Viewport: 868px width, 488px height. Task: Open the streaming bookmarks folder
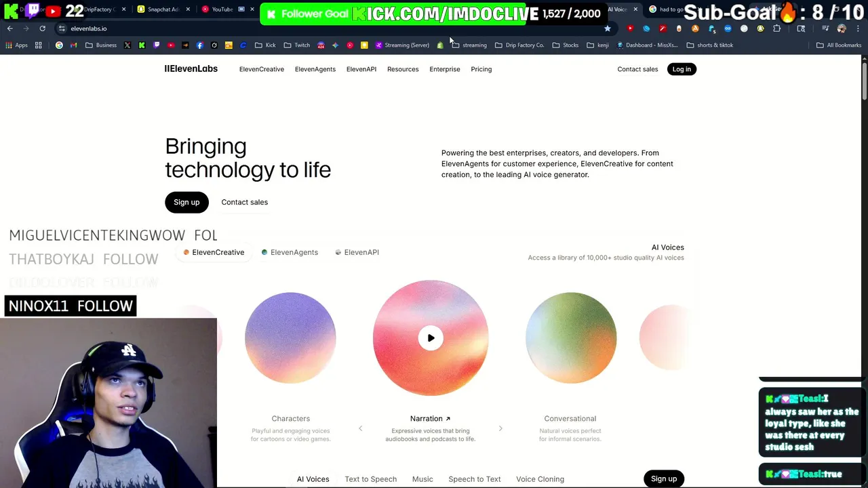469,45
